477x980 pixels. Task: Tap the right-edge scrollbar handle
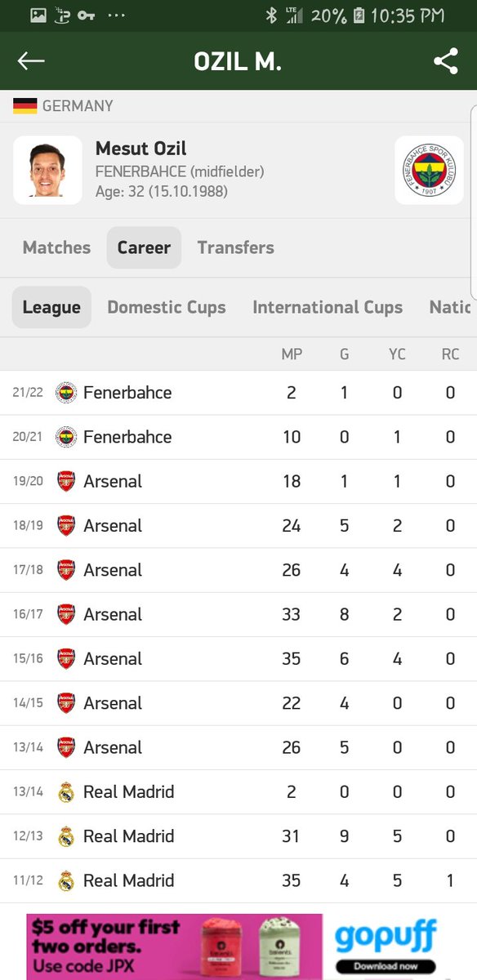[474, 202]
